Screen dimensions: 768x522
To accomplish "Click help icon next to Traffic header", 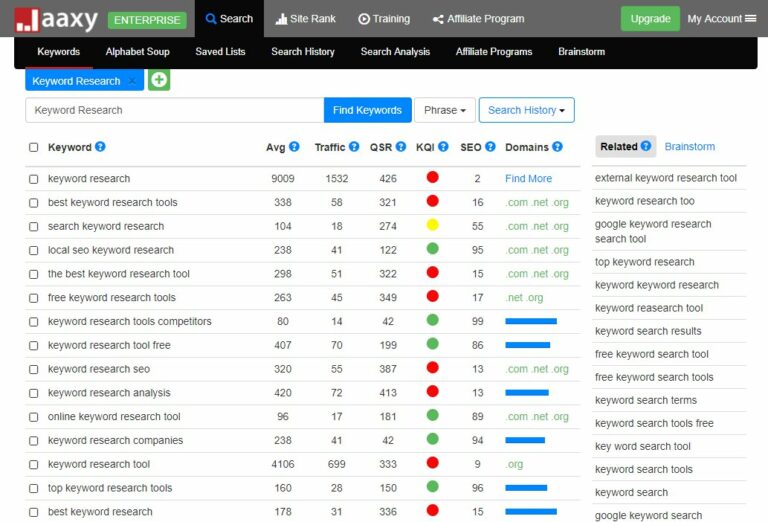I will (x=354, y=146).
